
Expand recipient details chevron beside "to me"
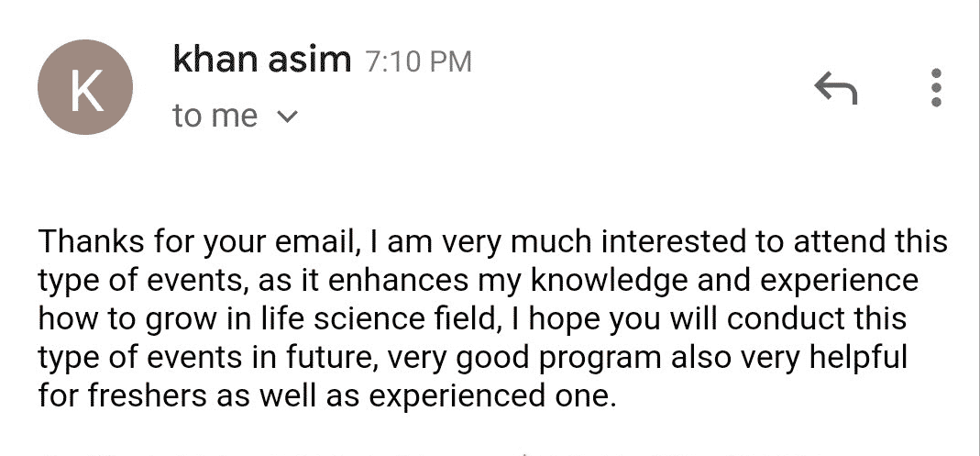point(287,117)
